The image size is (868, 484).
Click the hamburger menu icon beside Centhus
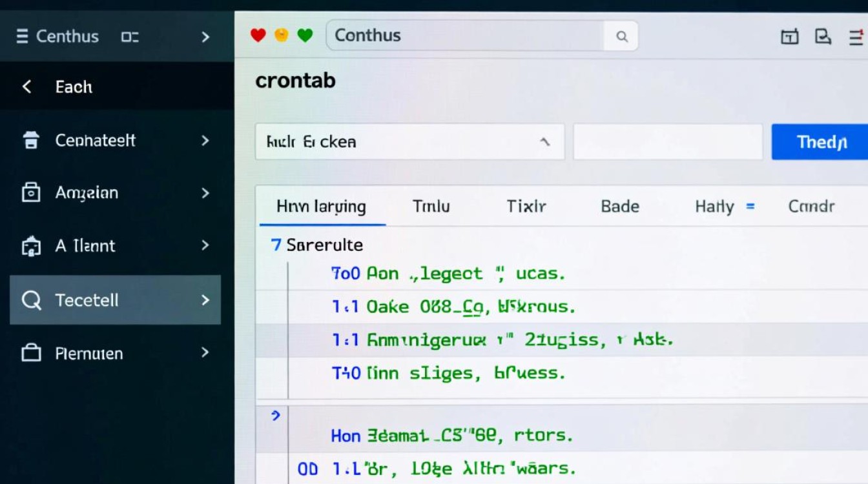[22, 36]
